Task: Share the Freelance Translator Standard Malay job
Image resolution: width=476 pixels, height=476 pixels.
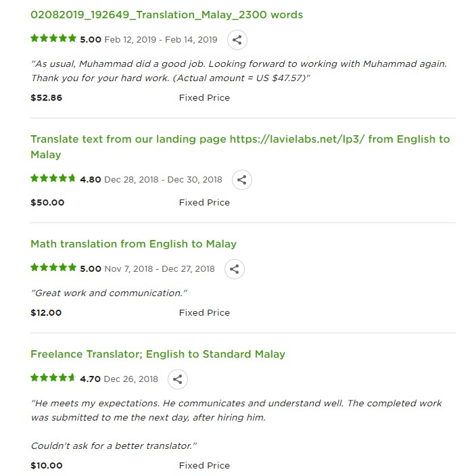Action: click(x=177, y=379)
